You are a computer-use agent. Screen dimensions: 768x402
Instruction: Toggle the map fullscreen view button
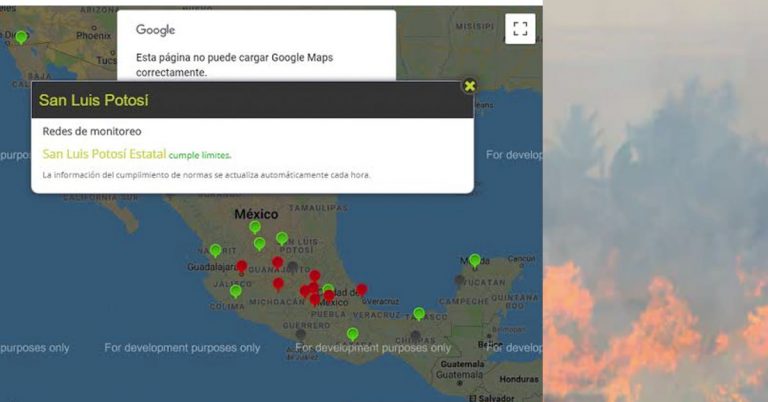[x=520, y=29]
